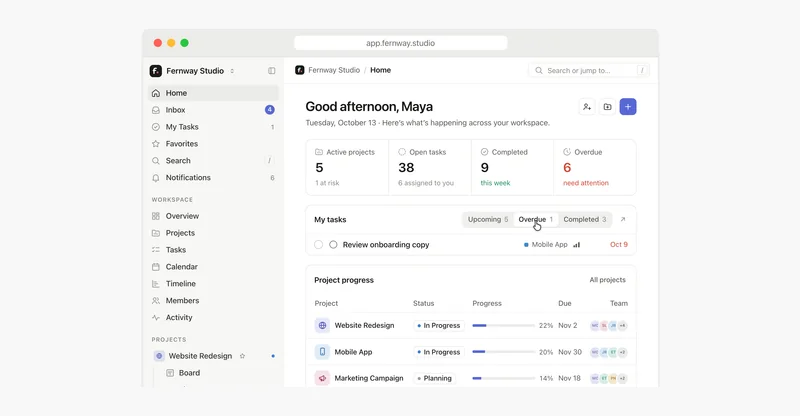Open In Progress status dropdown for Mobile App
Image resolution: width=800 pixels, height=416 pixels.
click(x=439, y=352)
